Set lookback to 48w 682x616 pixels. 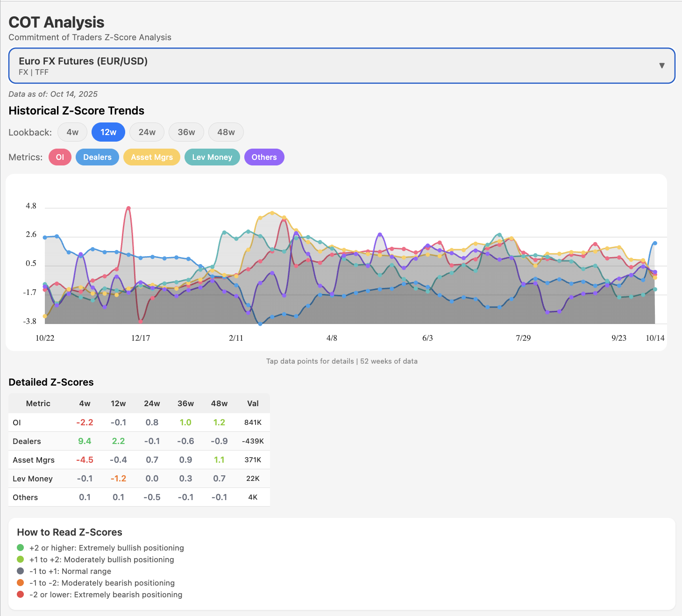(x=226, y=132)
